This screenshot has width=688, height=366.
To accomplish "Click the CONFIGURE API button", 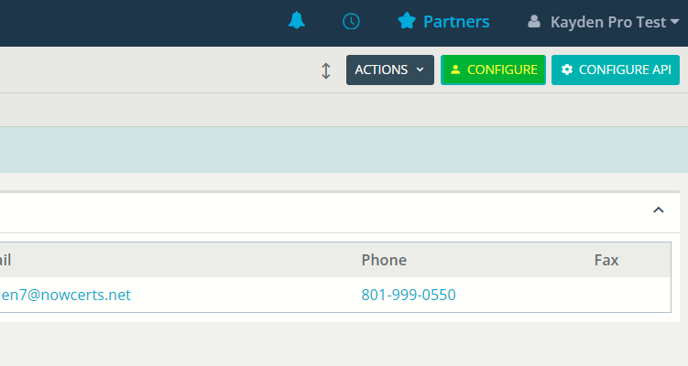I will pos(616,70).
